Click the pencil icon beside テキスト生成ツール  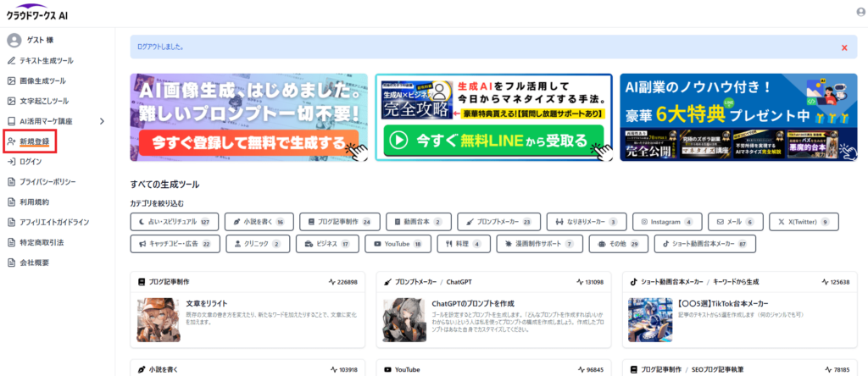(11, 60)
